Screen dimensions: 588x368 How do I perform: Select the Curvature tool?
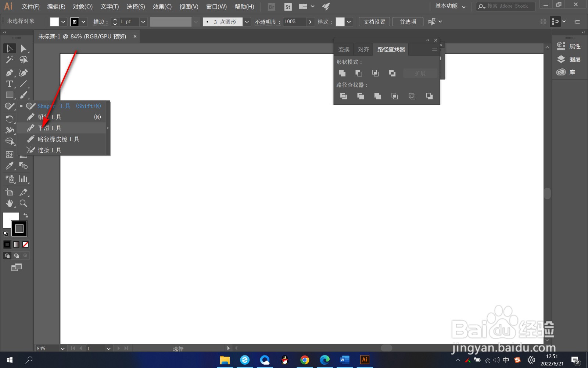click(x=24, y=73)
